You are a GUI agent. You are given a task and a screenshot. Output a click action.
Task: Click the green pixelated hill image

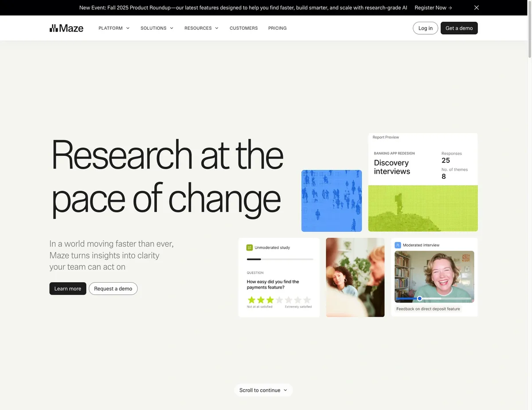(x=423, y=209)
